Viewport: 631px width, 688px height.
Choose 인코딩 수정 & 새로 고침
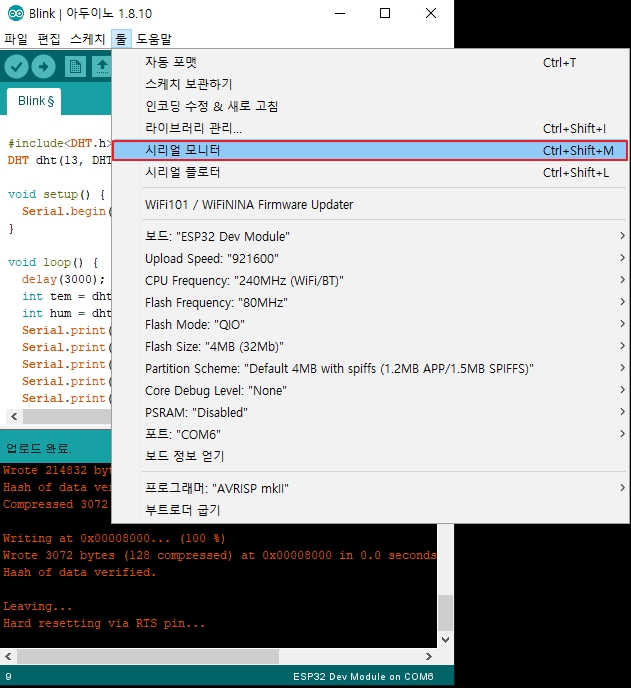[370, 106]
